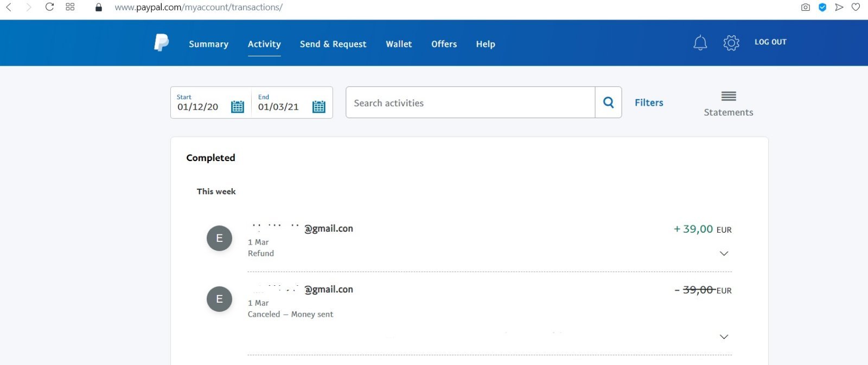Select the Activity tab
This screenshot has width=868, height=365.
point(264,44)
